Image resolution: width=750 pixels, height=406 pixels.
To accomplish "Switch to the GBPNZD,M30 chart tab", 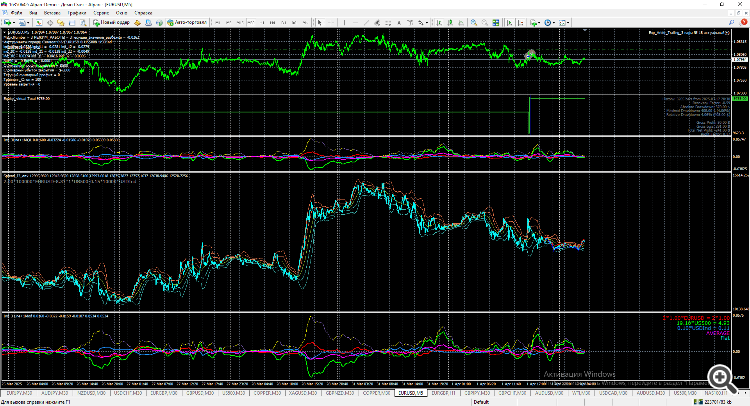I will (340, 393).
